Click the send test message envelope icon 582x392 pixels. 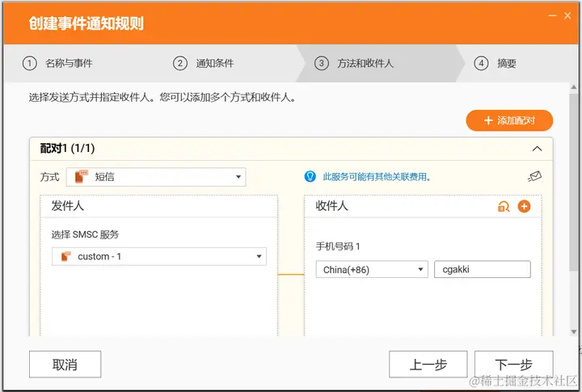(x=535, y=176)
